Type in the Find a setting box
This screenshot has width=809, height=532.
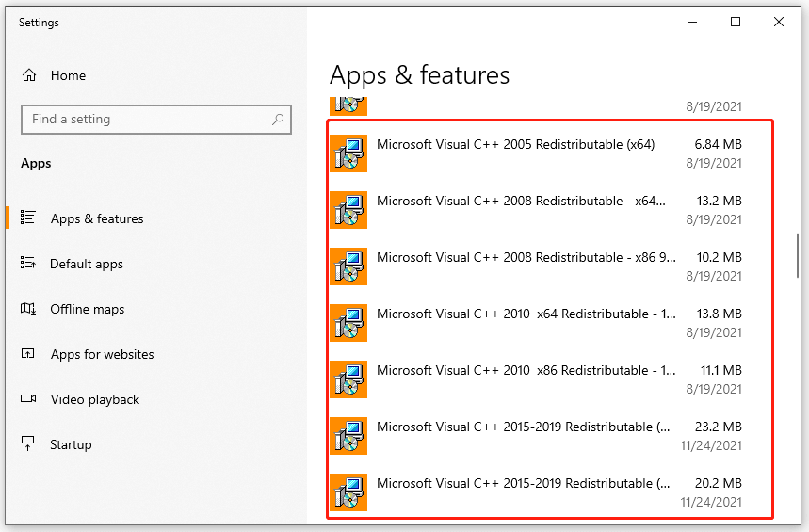coord(146,120)
